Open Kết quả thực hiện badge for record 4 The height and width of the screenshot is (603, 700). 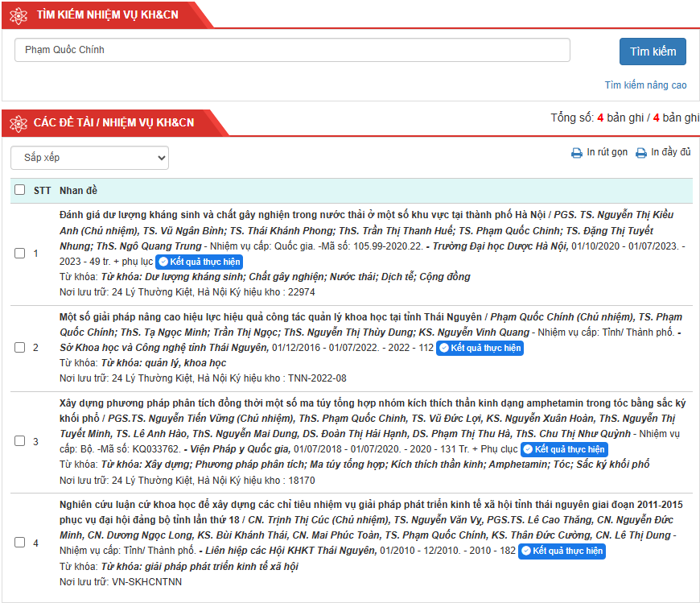(x=562, y=551)
